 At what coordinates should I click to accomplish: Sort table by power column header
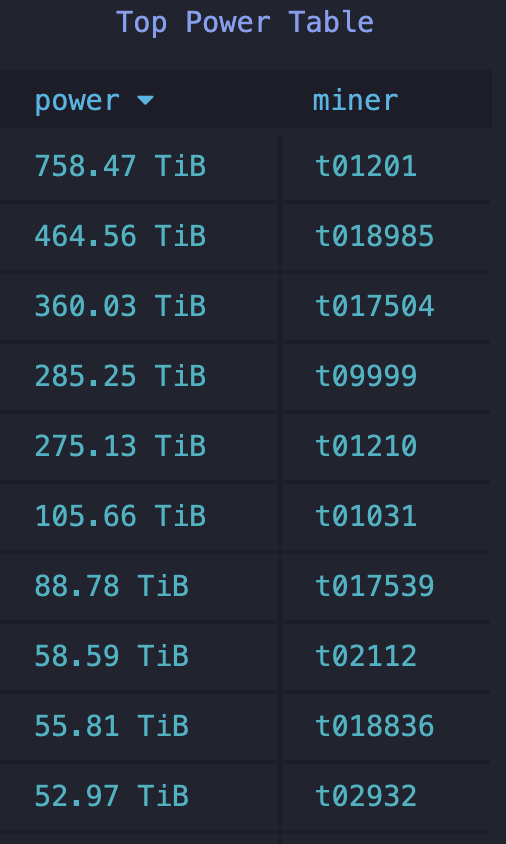pyautogui.click(x=77, y=101)
